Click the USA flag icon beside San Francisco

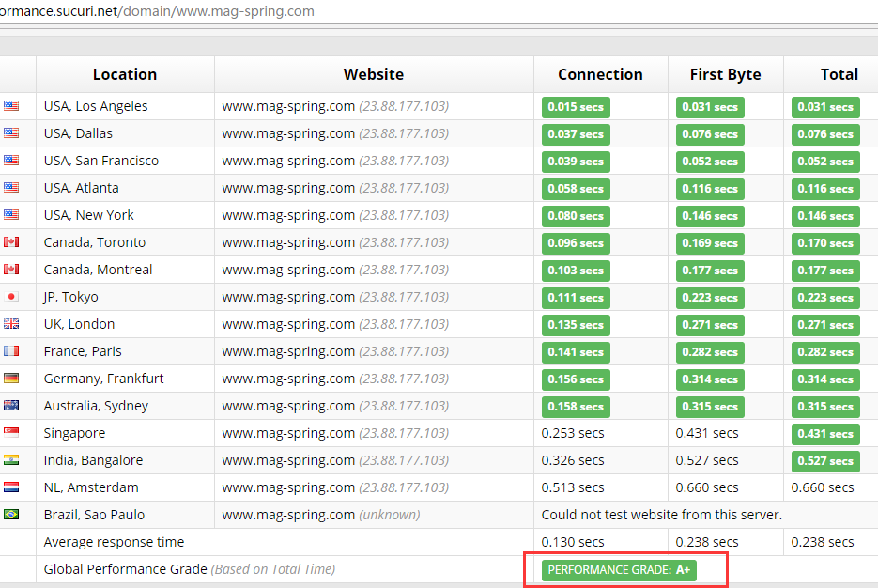pyautogui.click(x=11, y=161)
